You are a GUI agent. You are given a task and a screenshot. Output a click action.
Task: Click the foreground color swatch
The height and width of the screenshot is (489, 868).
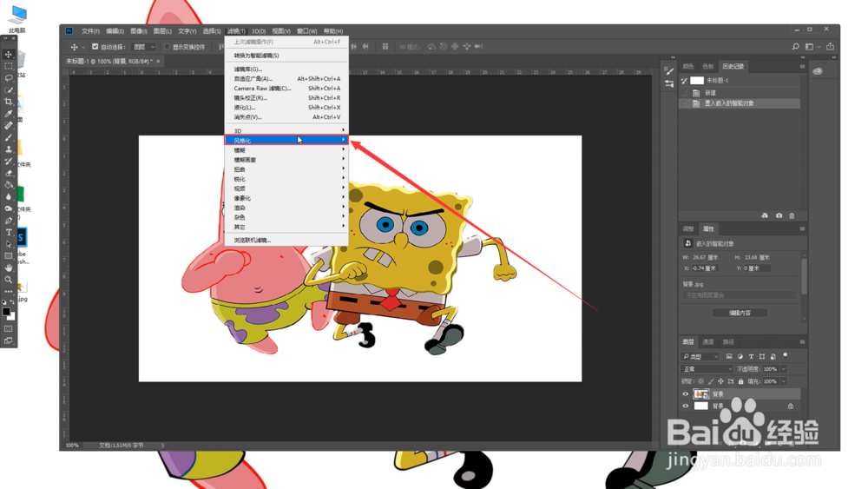(x=6, y=311)
